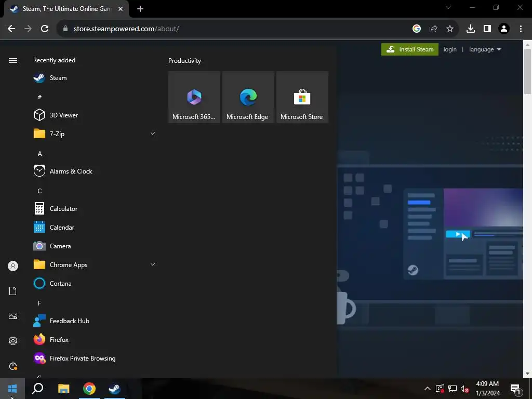This screenshot has width=532, height=399.
Task: Open Pictures from Start sidebar
Action: click(13, 316)
